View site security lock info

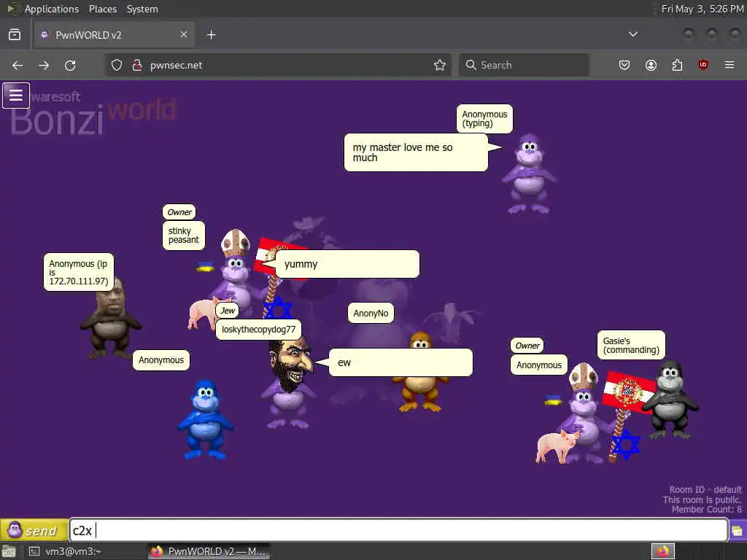tap(137, 65)
